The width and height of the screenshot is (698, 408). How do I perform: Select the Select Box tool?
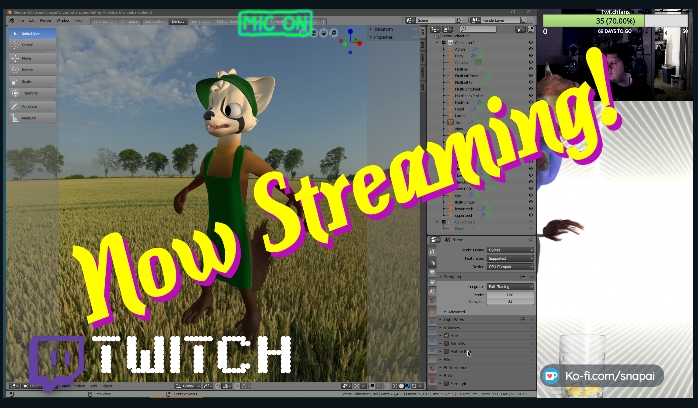[32, 33]
